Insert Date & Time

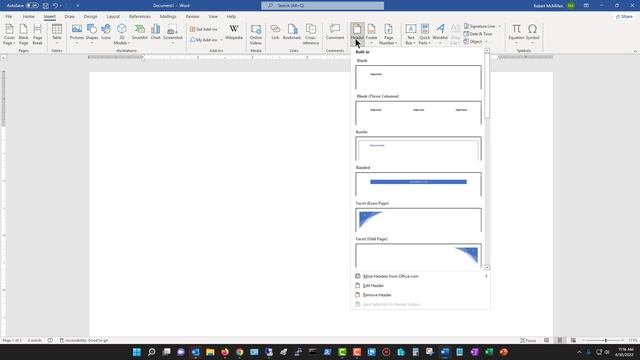478,34
